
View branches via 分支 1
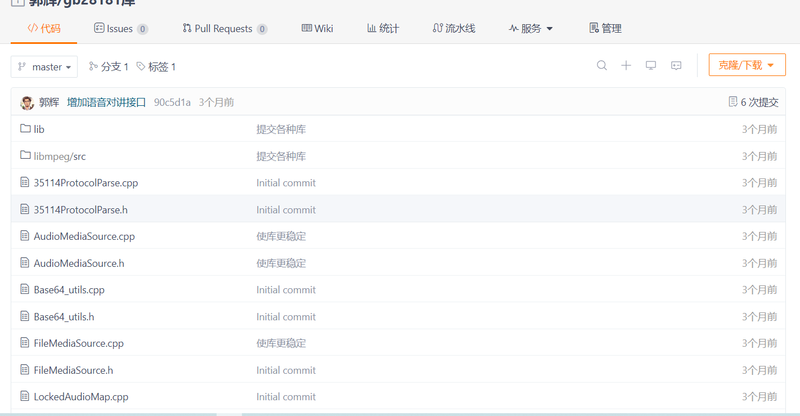(x=108, y=67)
